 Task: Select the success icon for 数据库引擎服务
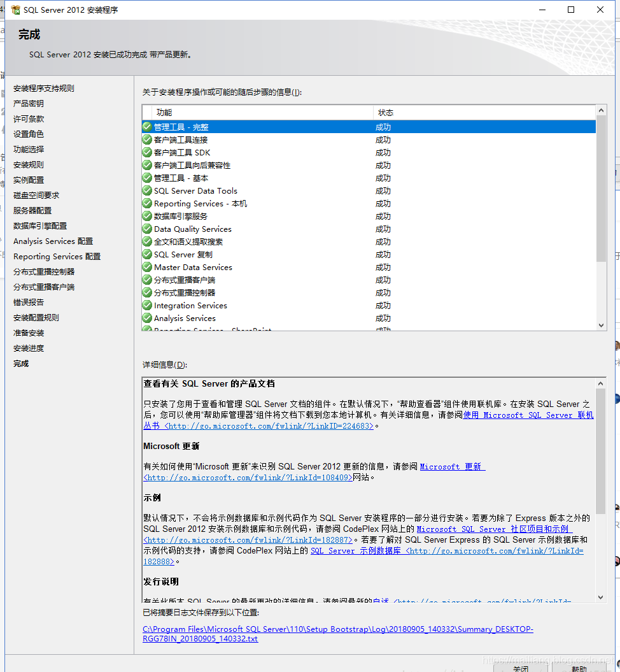click(147, 216)
